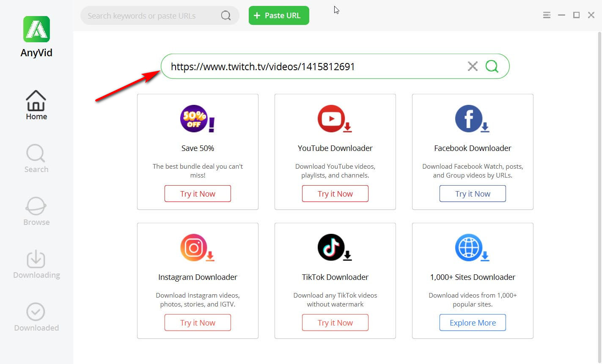602x364 pixels.
Task: Click the TikTok Downloader icon
Action: (x=332, y=248)
